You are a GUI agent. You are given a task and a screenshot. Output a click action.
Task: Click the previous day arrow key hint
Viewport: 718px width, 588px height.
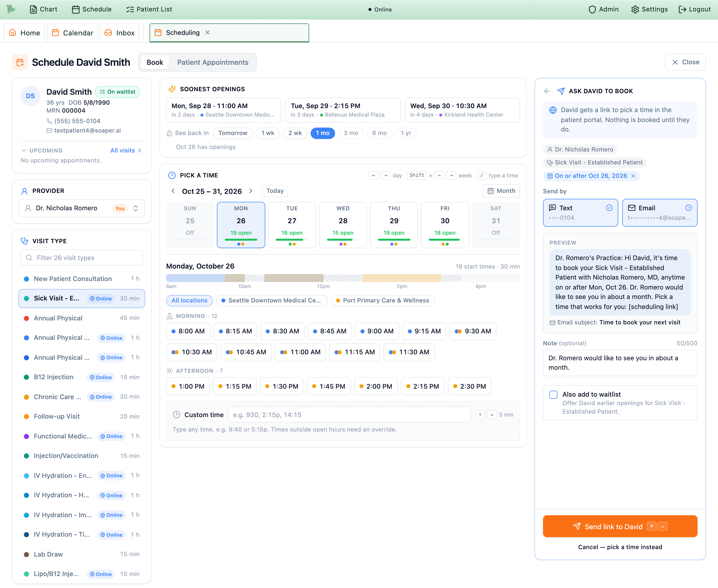pos(373,175)
